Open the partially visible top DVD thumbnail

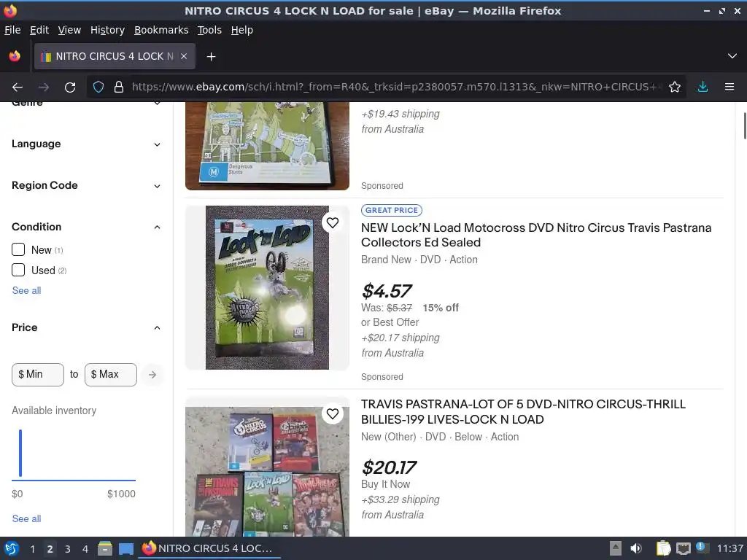point(267,146)
